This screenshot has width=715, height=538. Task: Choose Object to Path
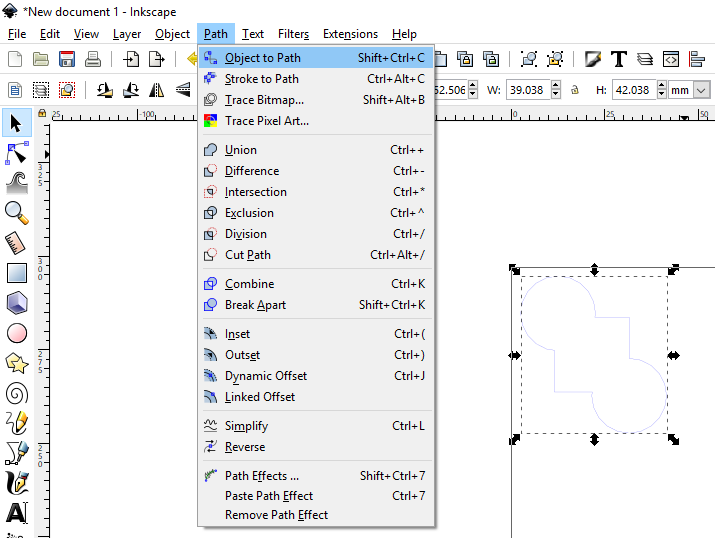click(x=316, y=58)
